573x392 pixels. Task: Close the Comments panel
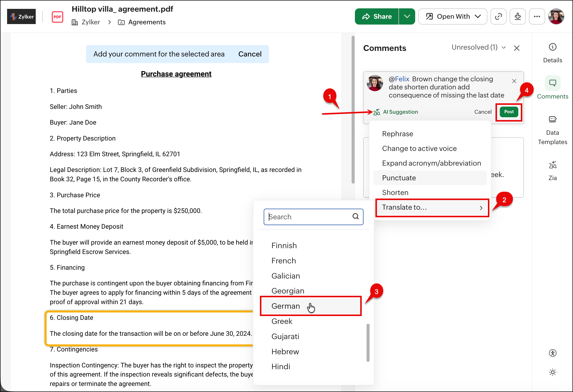pyautogui.click(x=517, y=48)
